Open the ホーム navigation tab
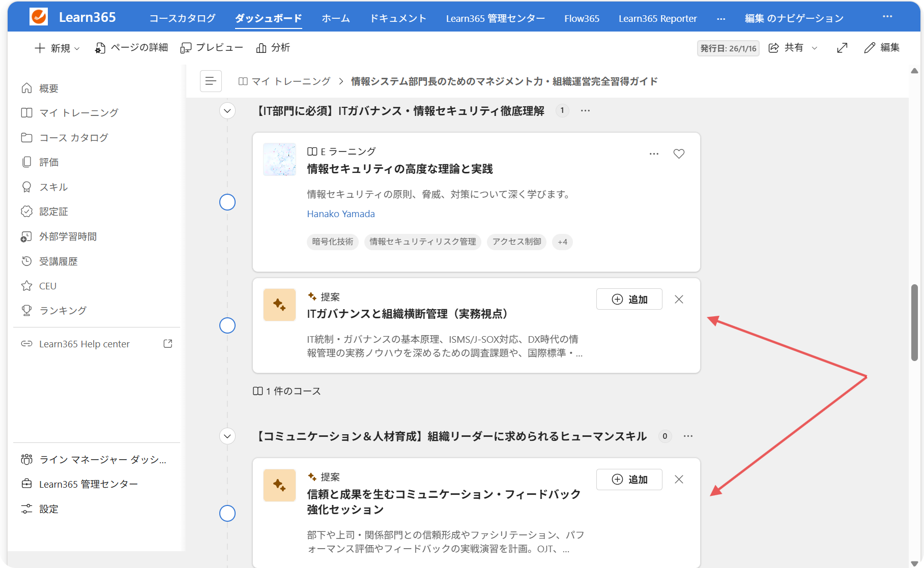This screenshot has height=568, width=924. (336, 18)
